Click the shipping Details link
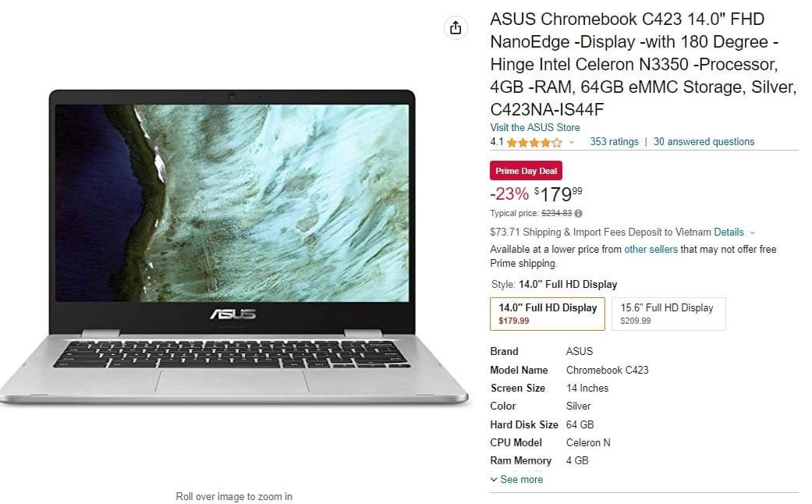The height and width of the screenshot is (504, 812). pyautogui.click(x=729, y=232)
